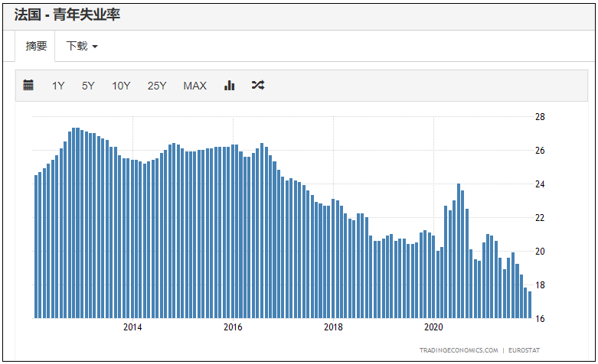Select the 10Y time range
The height and width of the screenshot is (364, 598).
pyautogui.click(x=121, y=86)
